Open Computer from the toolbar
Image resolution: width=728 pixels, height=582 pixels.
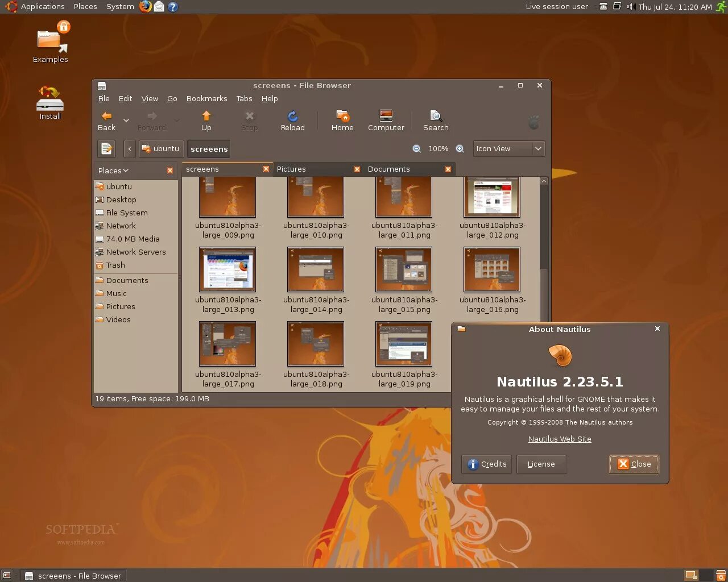386,120
